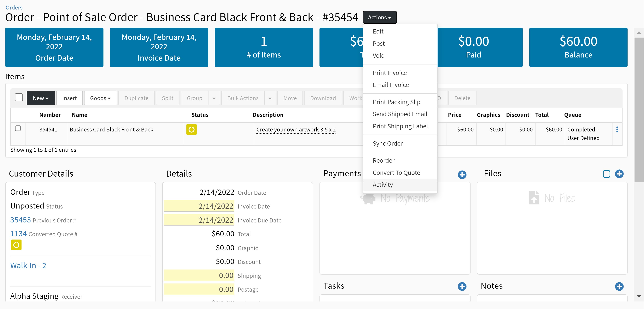Select Print Invoice from Actions menu

tap(389, 73)
